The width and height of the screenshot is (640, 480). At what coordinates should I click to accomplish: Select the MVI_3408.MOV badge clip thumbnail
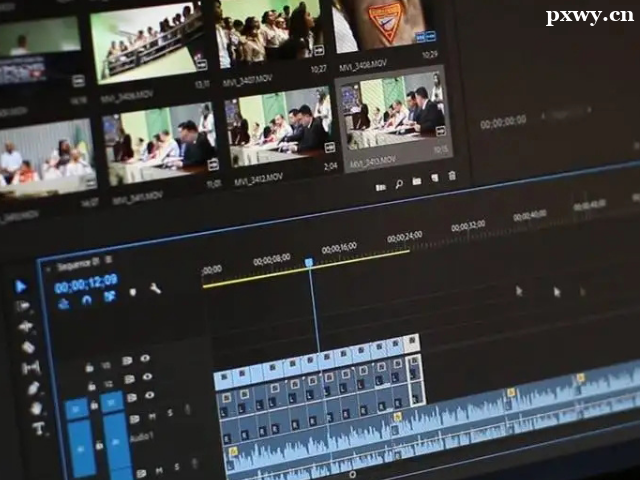pos(383,27)
